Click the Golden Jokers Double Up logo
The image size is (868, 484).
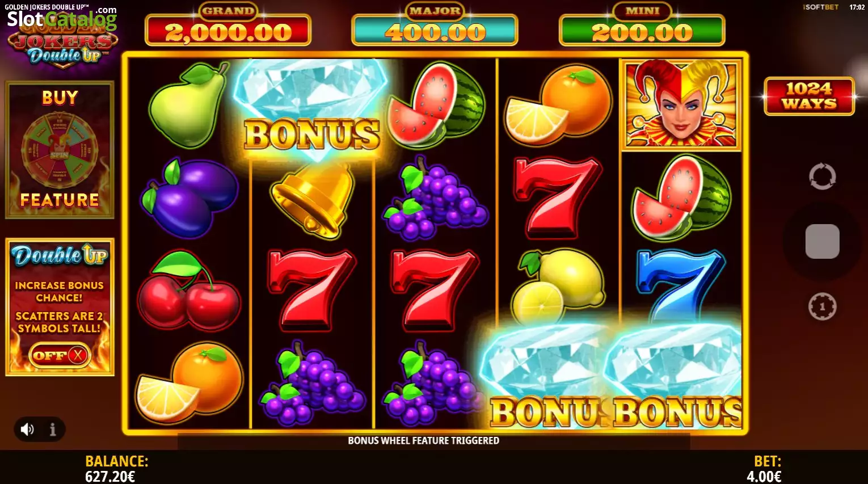(x=62, y=40)
